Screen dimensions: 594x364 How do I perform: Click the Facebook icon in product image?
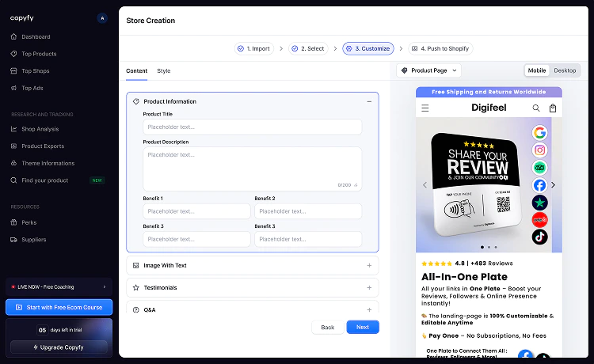[539, 185]
